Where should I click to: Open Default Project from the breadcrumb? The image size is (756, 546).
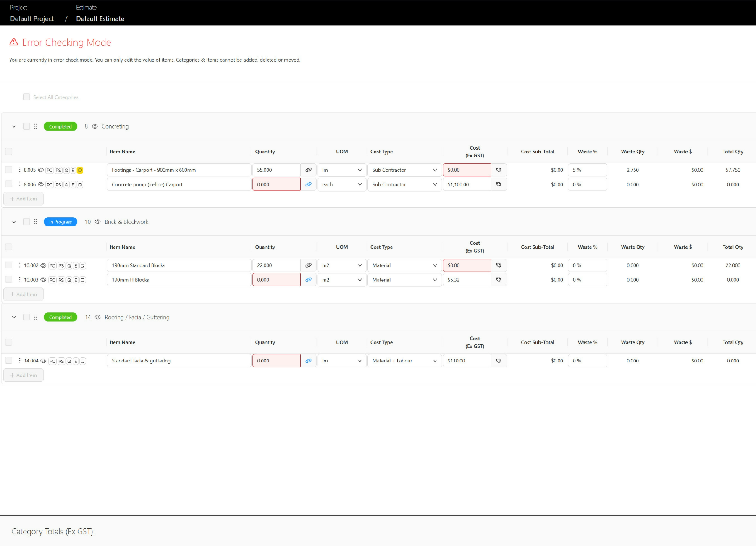pyautogui.click(x=31, y=18)
